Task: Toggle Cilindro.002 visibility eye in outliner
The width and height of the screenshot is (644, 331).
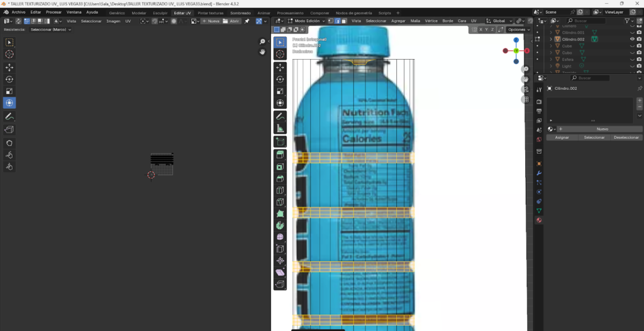Action: click(x=633, y=39)
